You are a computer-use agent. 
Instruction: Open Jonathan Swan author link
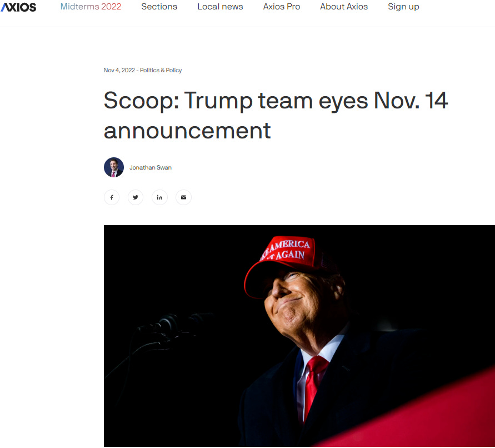[151, 167]
